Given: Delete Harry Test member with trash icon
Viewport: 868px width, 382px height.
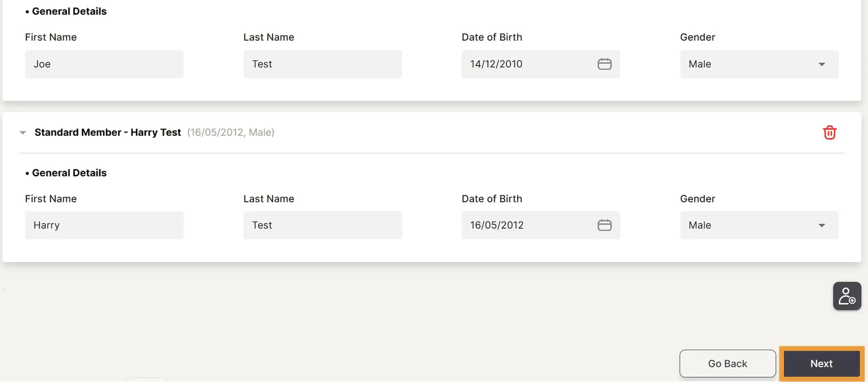Looking at the screenshot, I should click(x=829, y=133).
